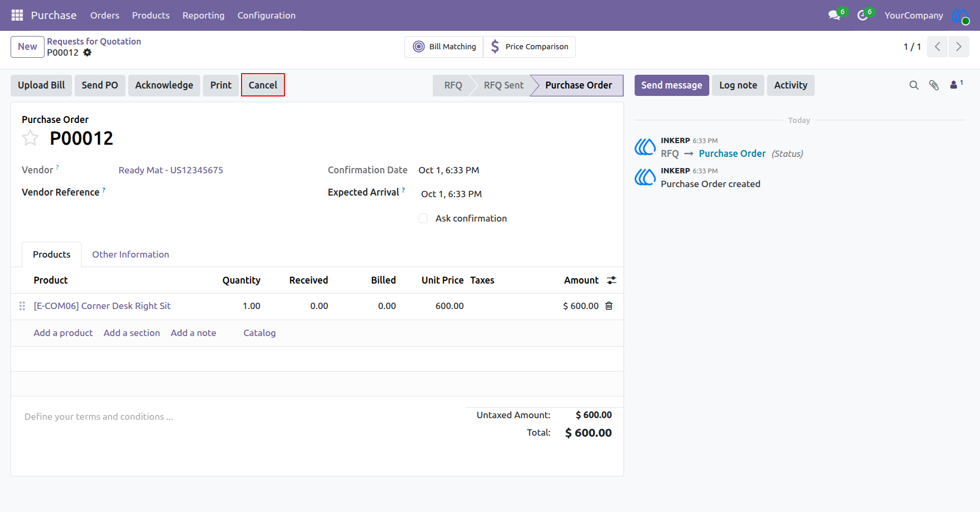
Task: Open the Reporting menu
Action: tap(203, 15)
